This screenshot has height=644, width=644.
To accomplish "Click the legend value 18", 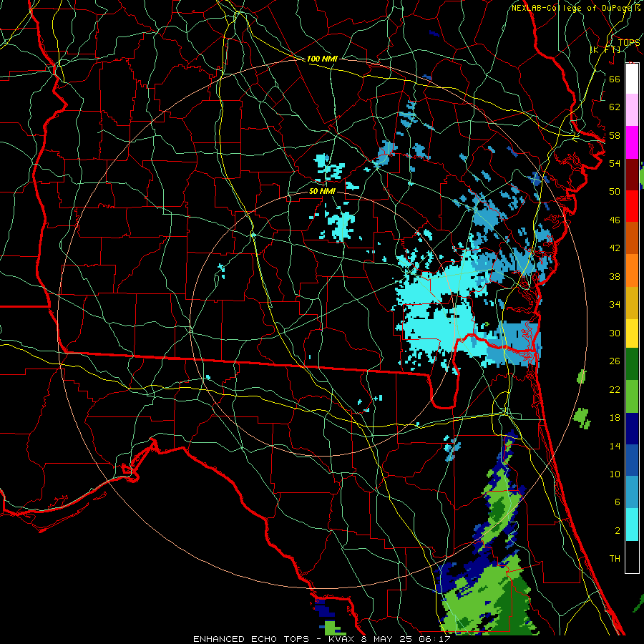I will [x=615, y=418].
